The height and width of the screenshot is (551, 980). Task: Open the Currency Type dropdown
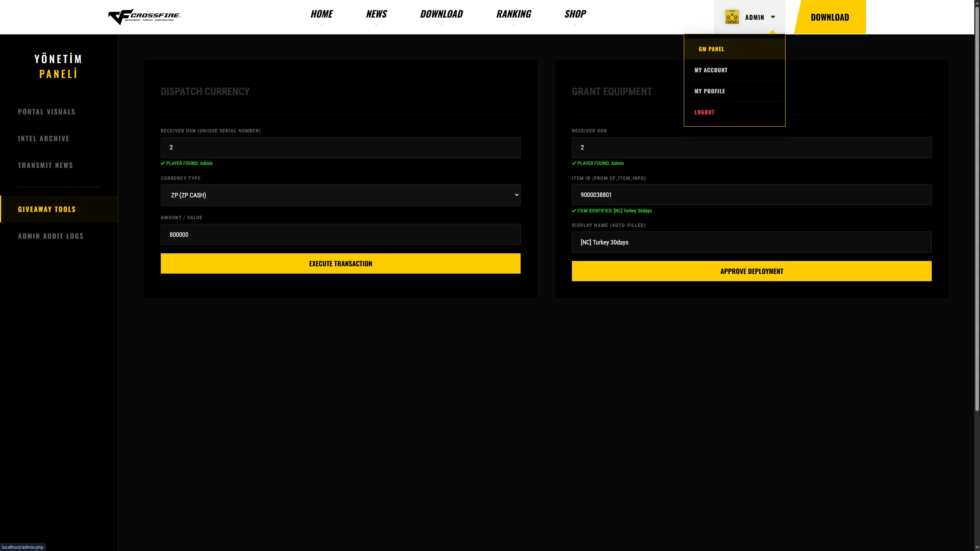click(x=340, y=195)
